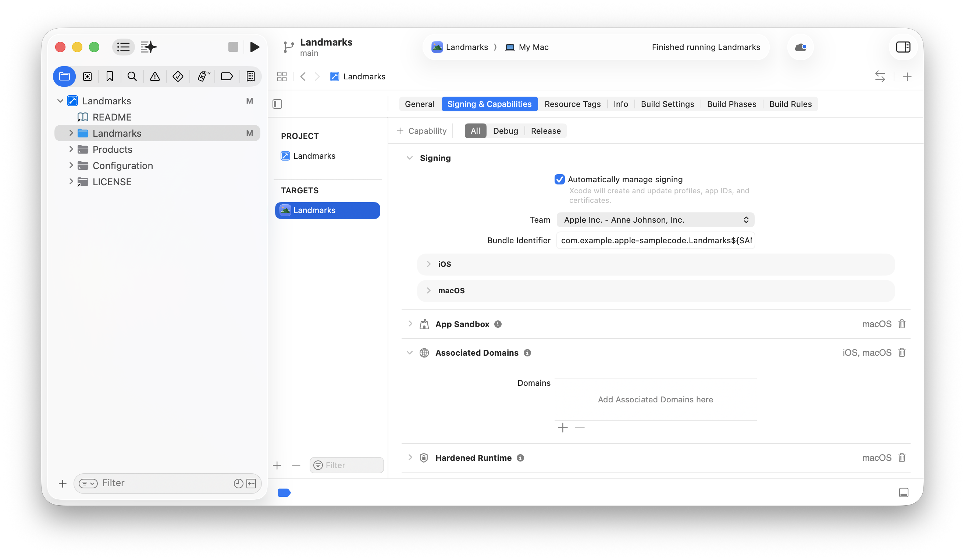
Task: Add an associated domain with plus
Action: coord(563,428)
